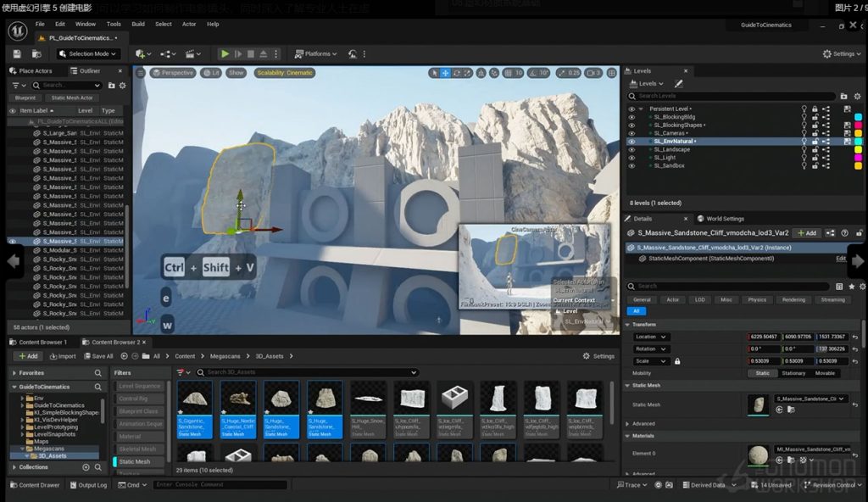Click the Play button in main toolbar

[x=225, y=53]
